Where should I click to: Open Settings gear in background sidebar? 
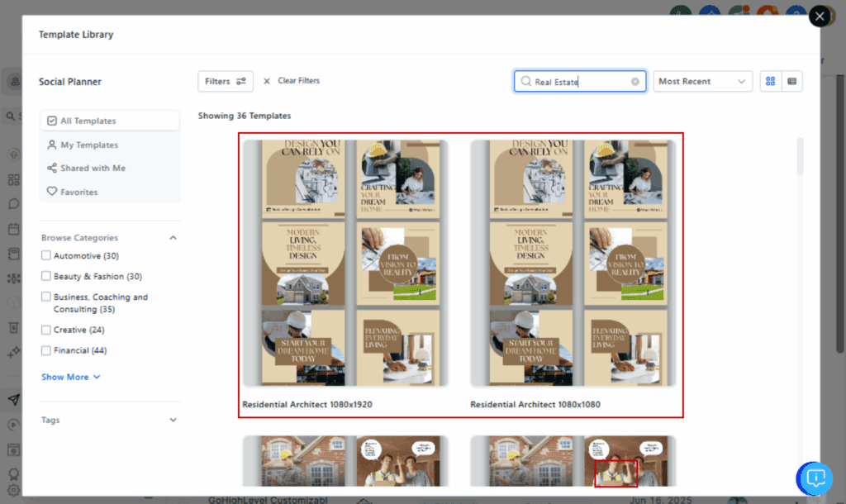[x=13, y=490]
